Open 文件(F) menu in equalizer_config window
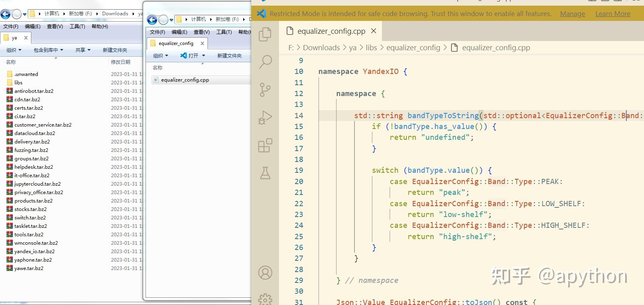This screenshot has width=644, height=305. click(x=158, y=32)
